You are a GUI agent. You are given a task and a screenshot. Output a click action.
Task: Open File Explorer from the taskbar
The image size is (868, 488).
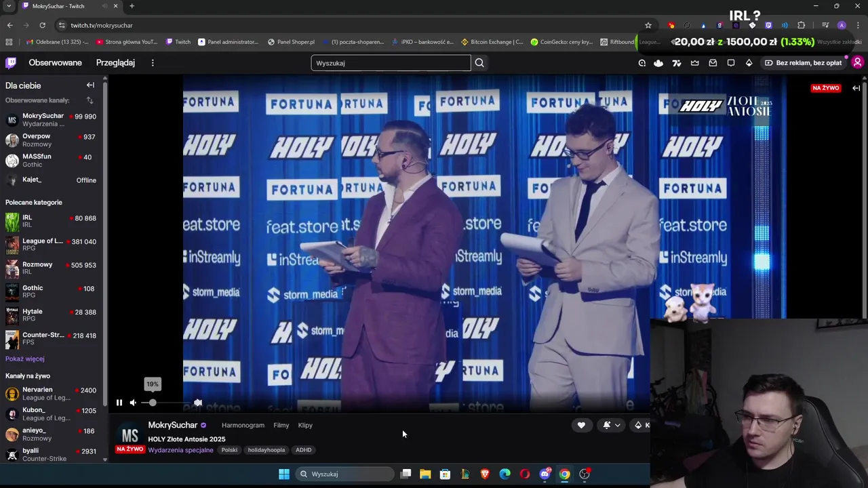(x=425, y=474)
